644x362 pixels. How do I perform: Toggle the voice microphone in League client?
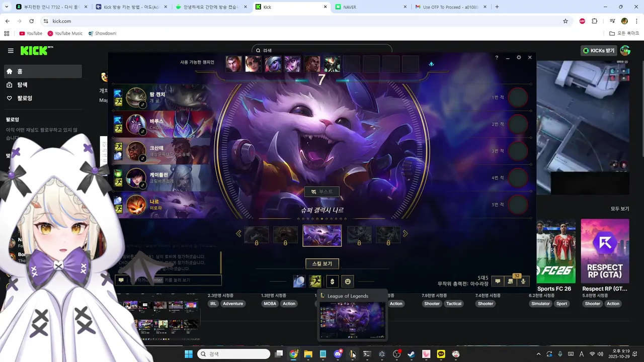tap(523, 282)
